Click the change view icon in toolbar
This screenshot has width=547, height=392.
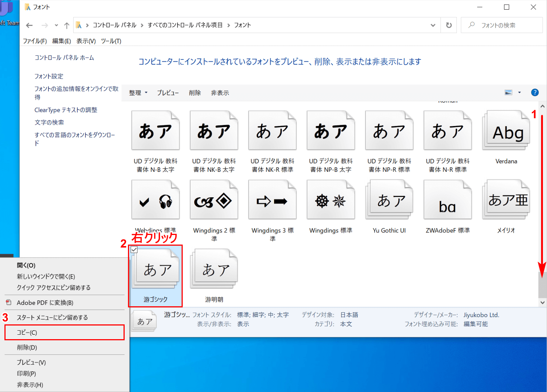click(x=509, y=92)
